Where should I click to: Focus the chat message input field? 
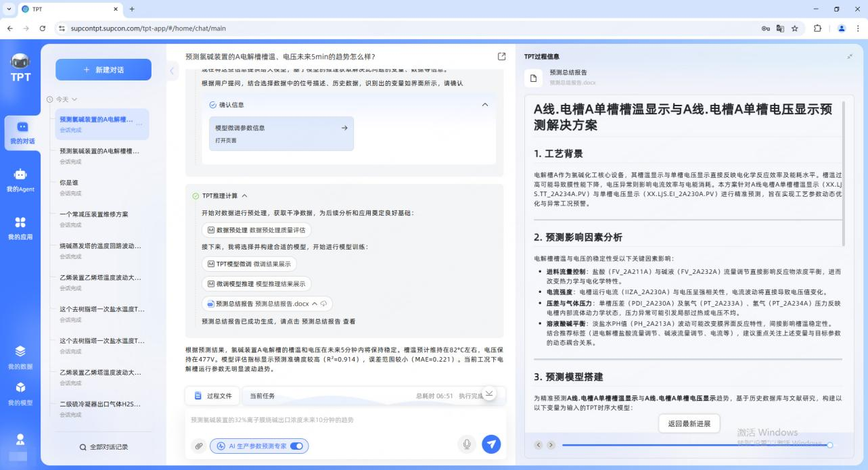[345, 420]
